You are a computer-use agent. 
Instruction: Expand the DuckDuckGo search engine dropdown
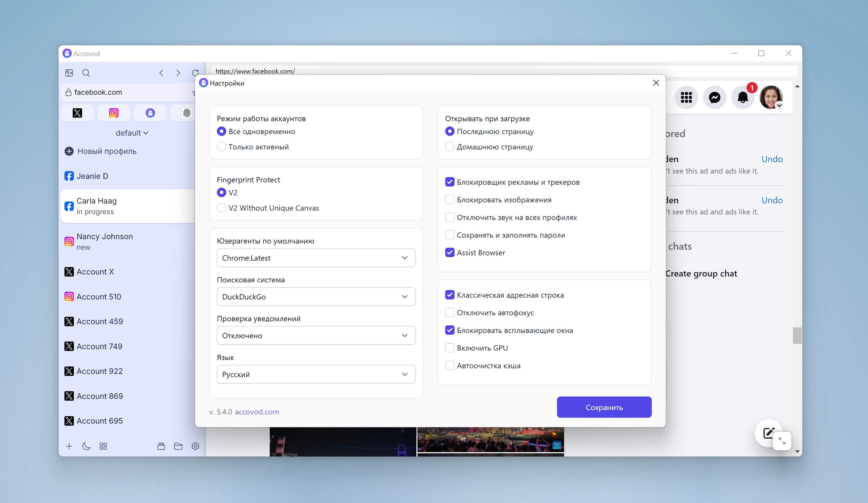click(x=316, y=297)
